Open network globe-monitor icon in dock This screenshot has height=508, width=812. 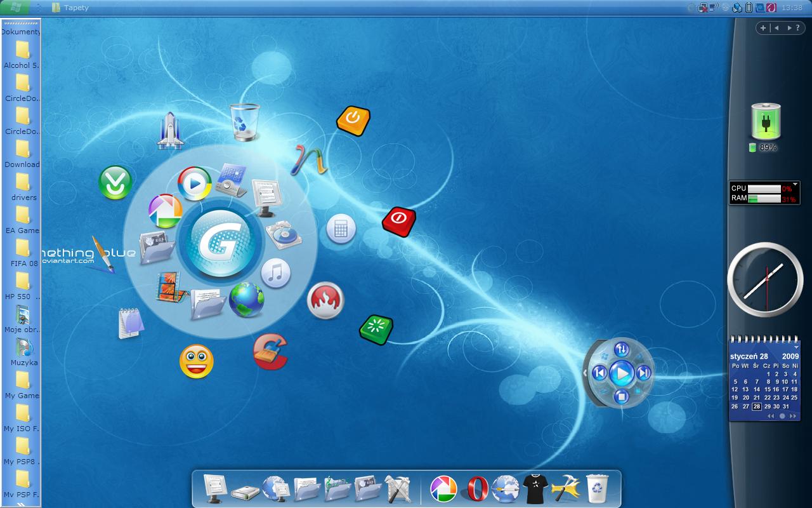point(276,489)
